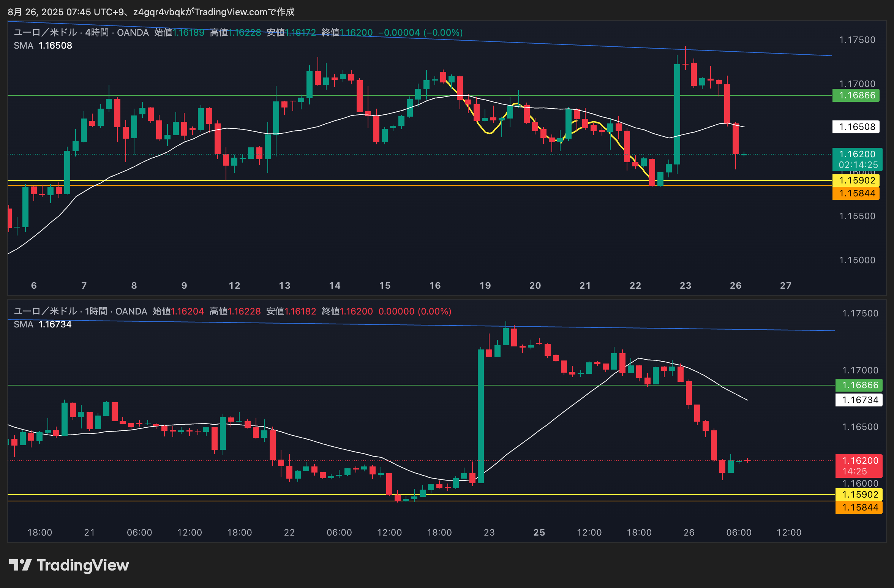
Task: Click the yellow 1.15902 price label on the lower chart
Action: click(x=858, y=495)
